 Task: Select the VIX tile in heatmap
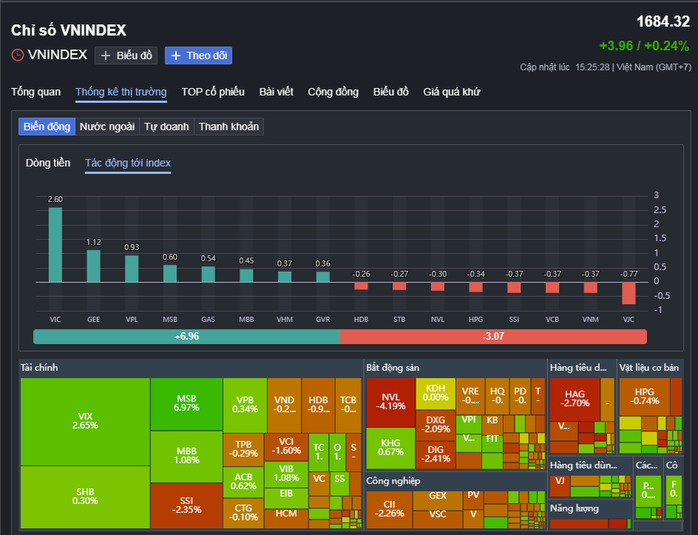85,420
